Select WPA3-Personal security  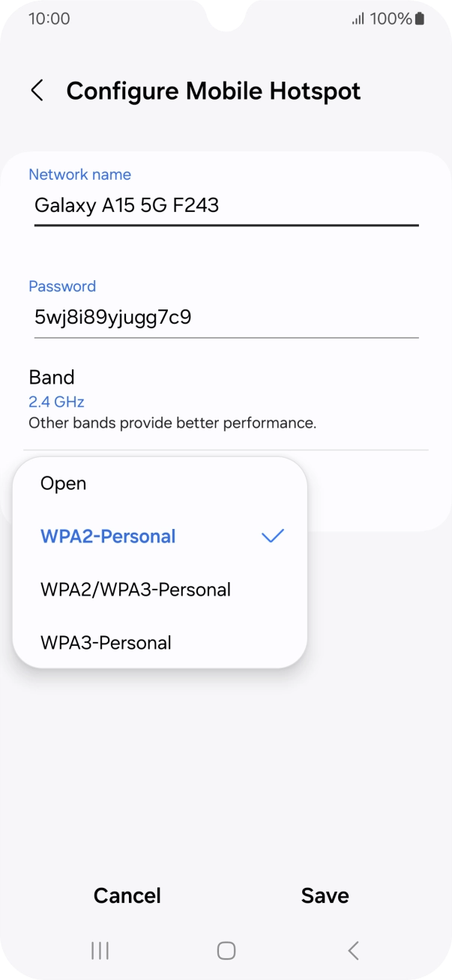tap(106, 642)
